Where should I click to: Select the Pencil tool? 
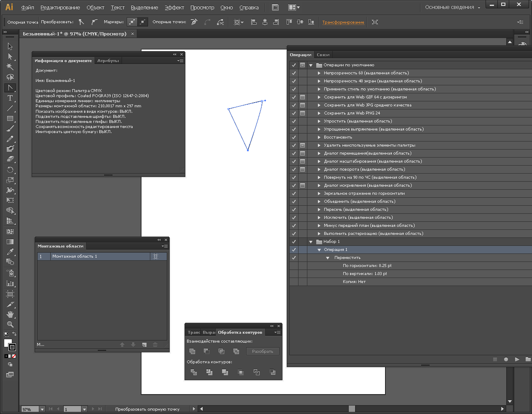(x=10, y=139)
